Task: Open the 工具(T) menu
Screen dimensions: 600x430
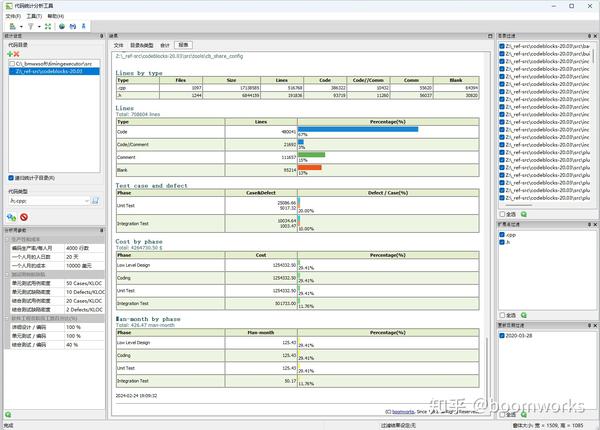Action: point(34,16)
